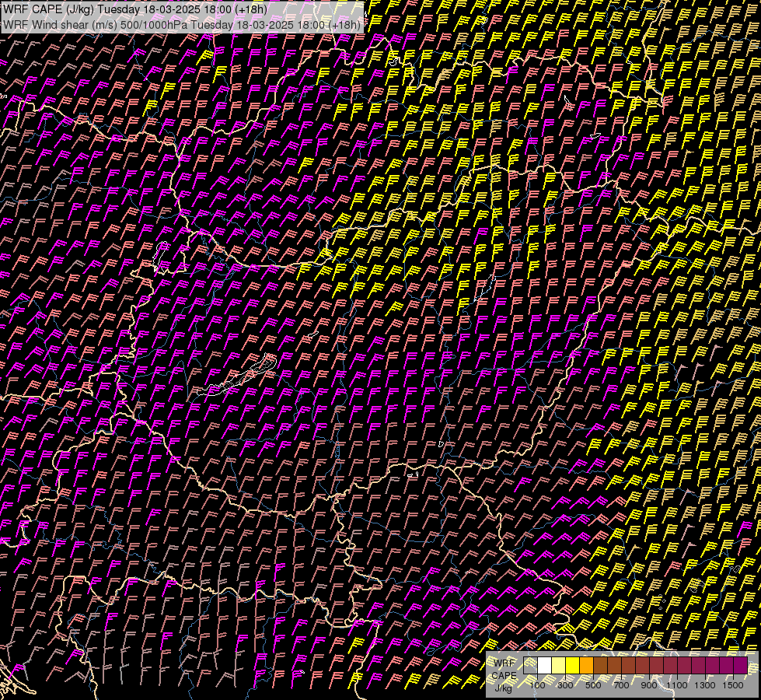Screen dimensions: 761x700
Task: Click the legend value "1300"
Action: [705, 685]
